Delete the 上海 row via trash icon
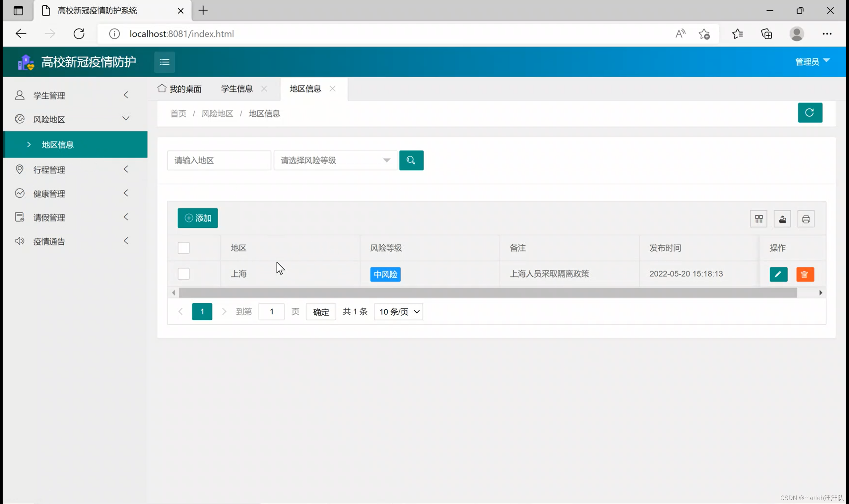The width and height of the screenshot is (849, 504). click(805, 275)
